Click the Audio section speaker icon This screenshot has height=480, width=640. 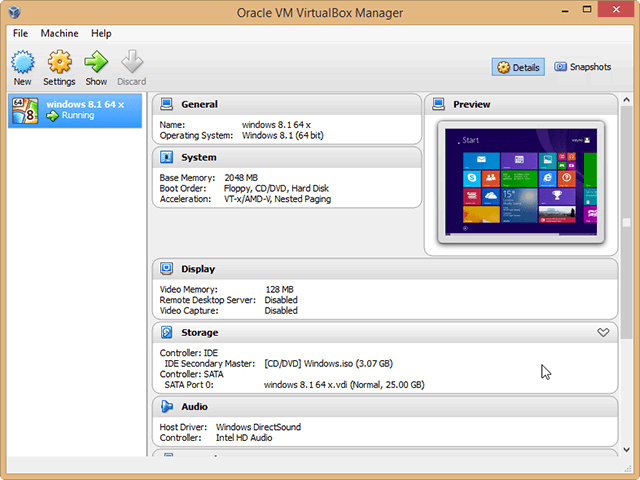pos(167,407)
